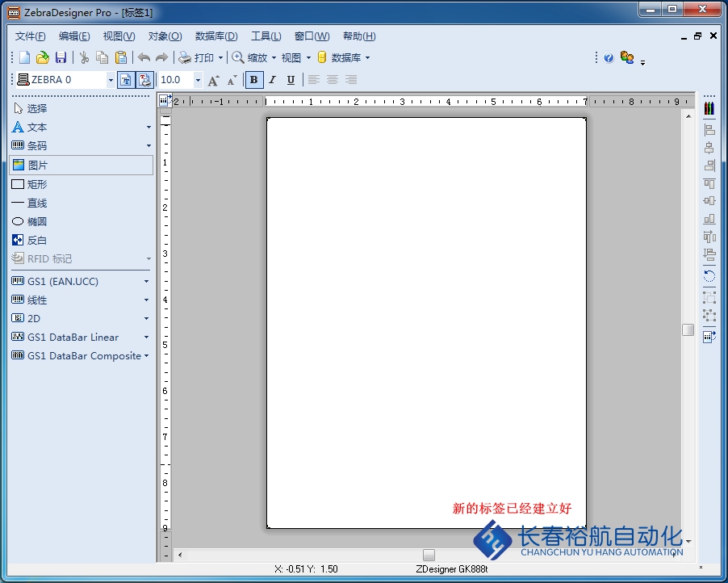Open the 帮助(H) menu

(x=359, y=36)
